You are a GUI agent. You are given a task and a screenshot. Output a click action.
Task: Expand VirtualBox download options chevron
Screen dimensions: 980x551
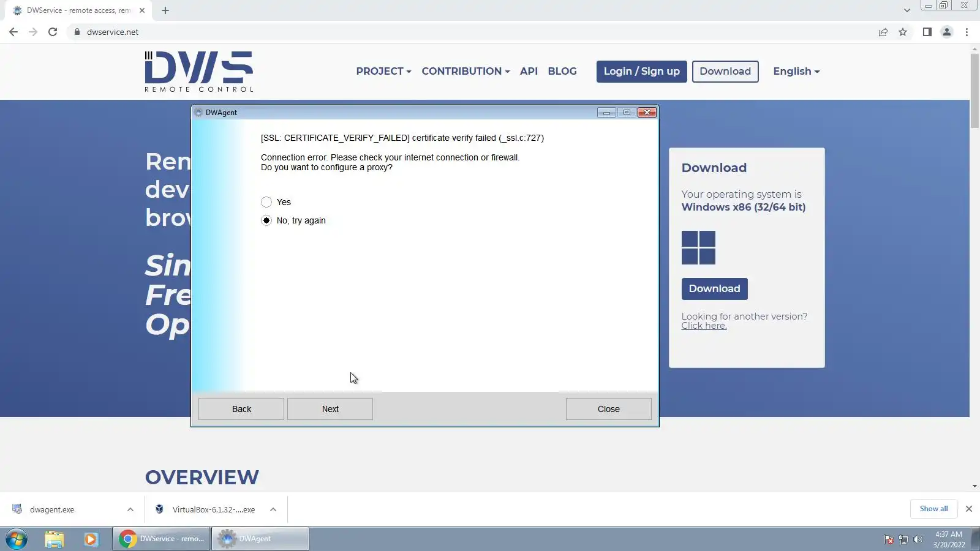pos(273,509)
